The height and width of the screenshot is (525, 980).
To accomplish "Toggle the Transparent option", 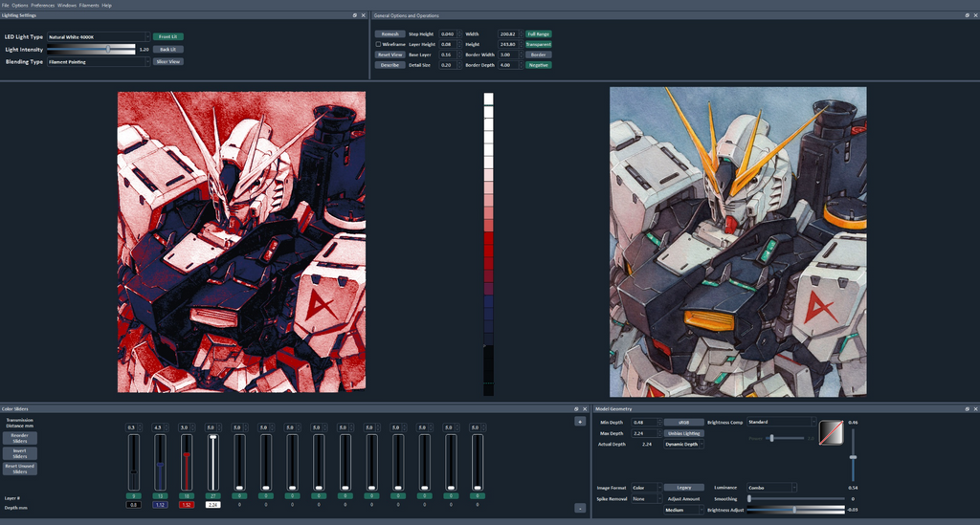I will coord(538,44).
